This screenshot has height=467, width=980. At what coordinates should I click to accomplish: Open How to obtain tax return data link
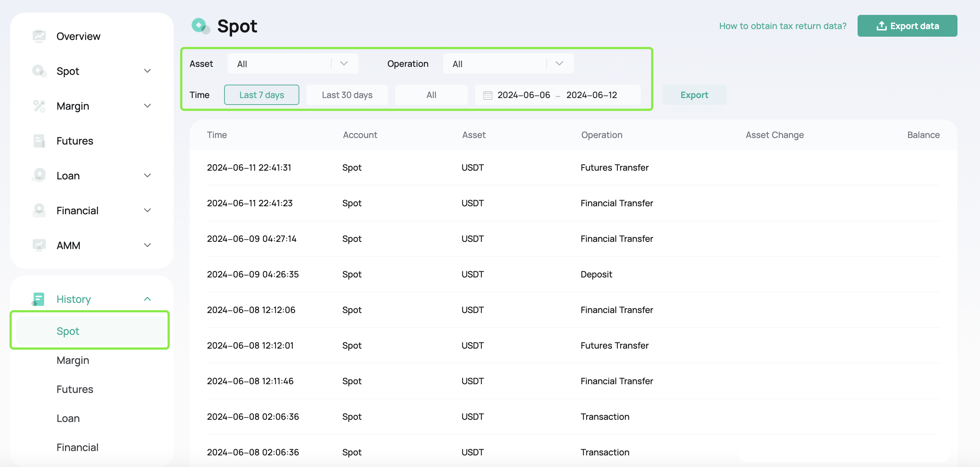[782, 26]
